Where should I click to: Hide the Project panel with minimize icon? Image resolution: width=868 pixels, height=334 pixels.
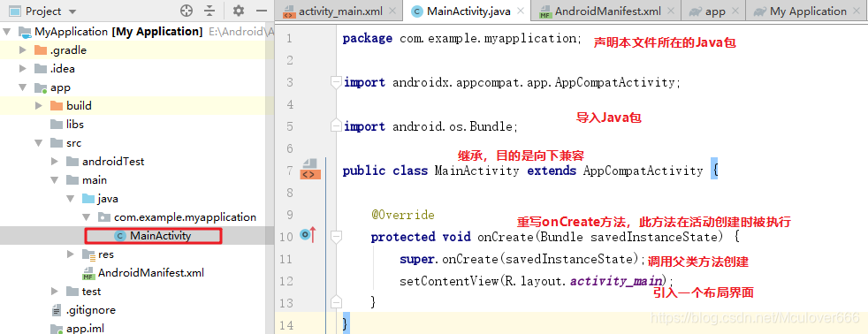pyautogui.click(x=262, y=11)
